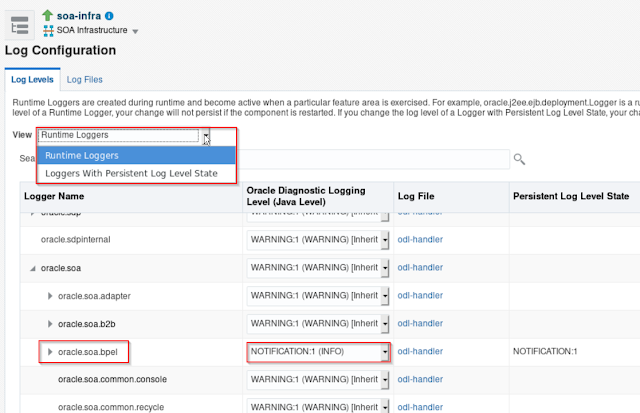Image resolution: width=640 pixels, height=413 pixels.
Task: Switch to the Log Files tab
Action: tap(84, 80)
